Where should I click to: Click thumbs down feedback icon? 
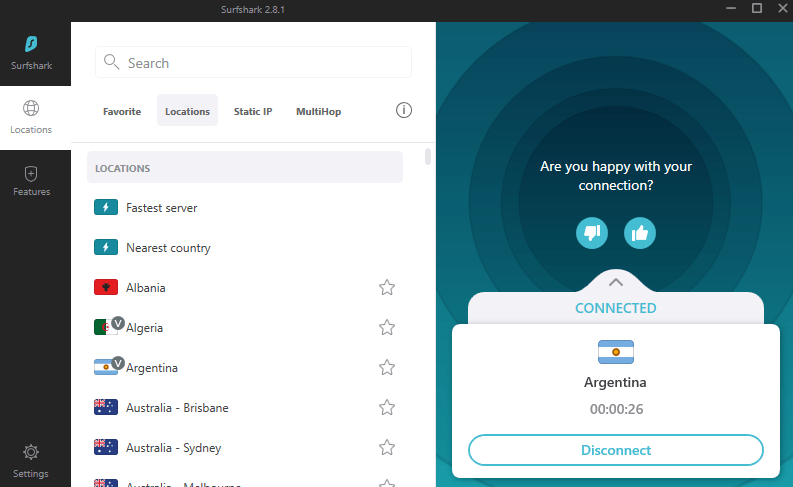(592, 233)
